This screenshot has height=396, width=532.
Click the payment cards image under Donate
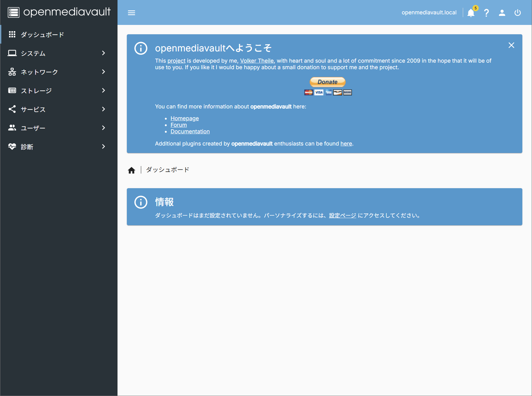click(328, 92)
